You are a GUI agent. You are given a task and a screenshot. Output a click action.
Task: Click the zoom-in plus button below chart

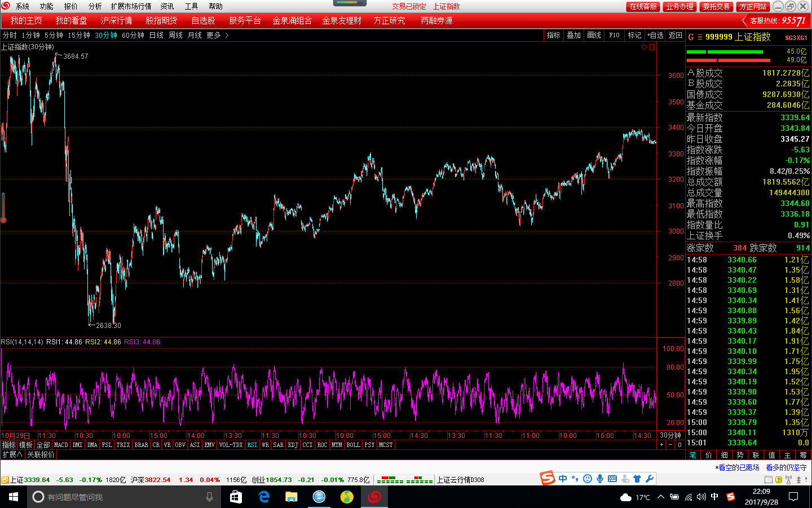pos(662,445)
